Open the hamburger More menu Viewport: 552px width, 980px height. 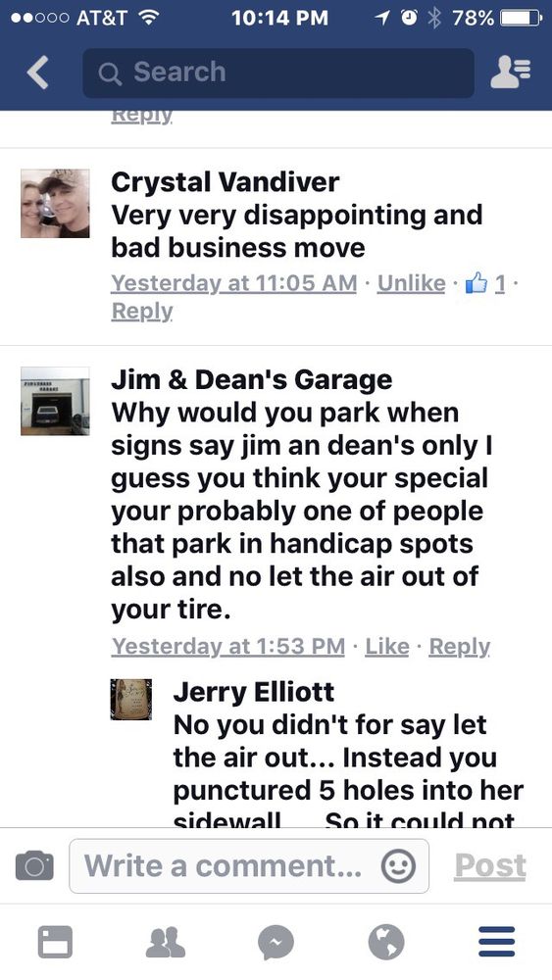pyautogui.click(x=496, y=942)
